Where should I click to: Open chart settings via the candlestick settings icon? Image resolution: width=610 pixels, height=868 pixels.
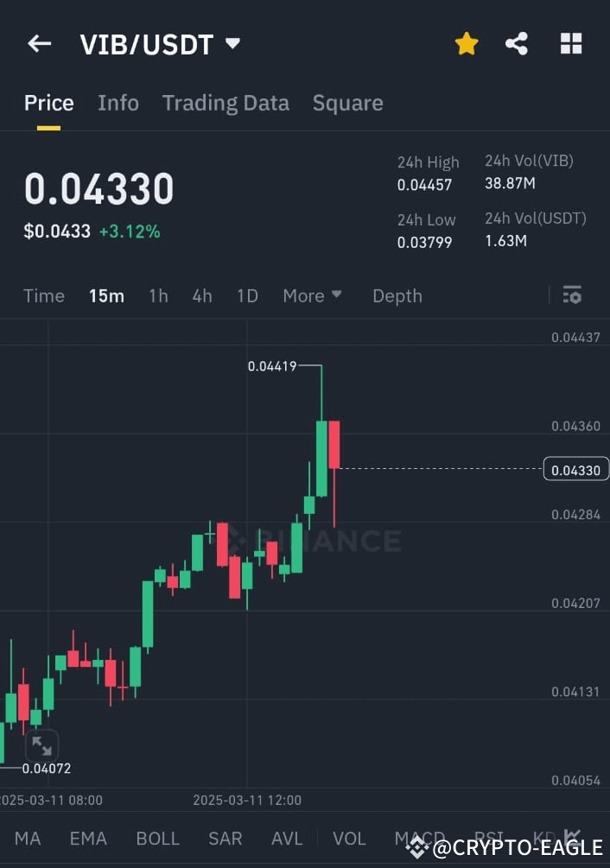(x=572, y=295)
